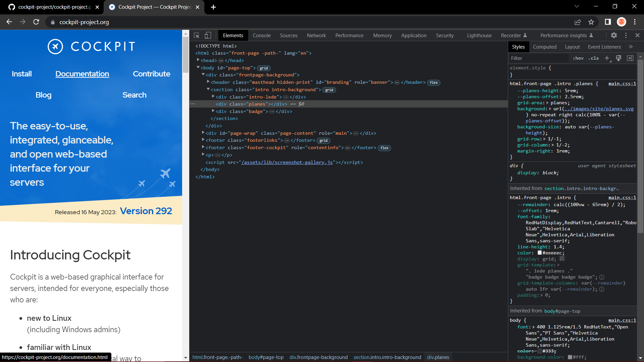
Task: Click the new style rule plus icon
Action: click(607, 58)
